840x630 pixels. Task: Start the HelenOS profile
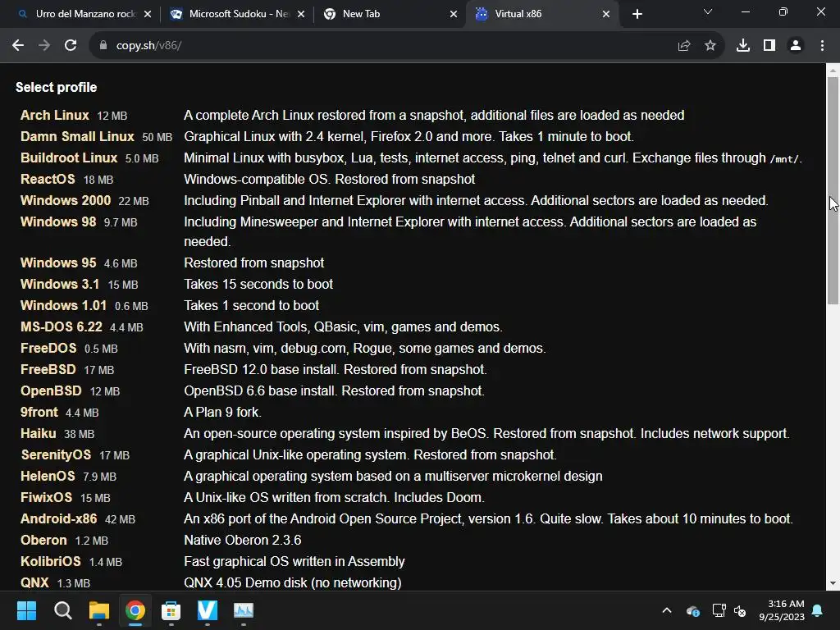click(48, 477)
